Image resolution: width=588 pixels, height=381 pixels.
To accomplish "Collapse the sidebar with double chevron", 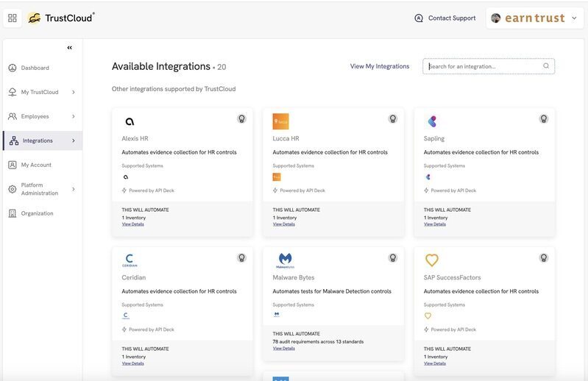I will point(70,48).
